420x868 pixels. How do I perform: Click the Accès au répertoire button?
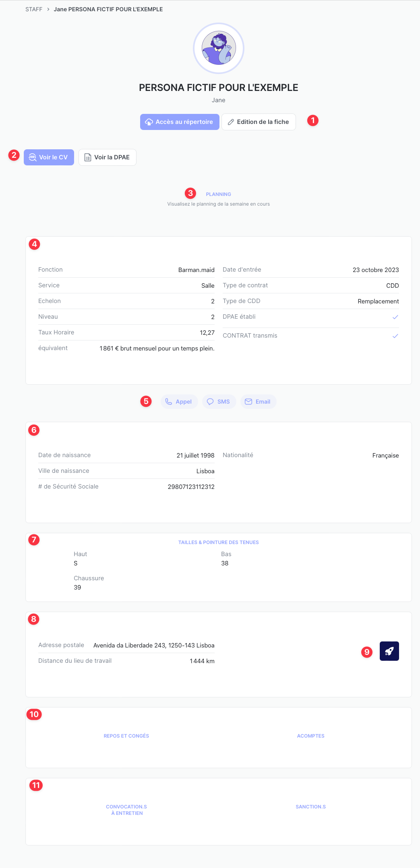184,122
